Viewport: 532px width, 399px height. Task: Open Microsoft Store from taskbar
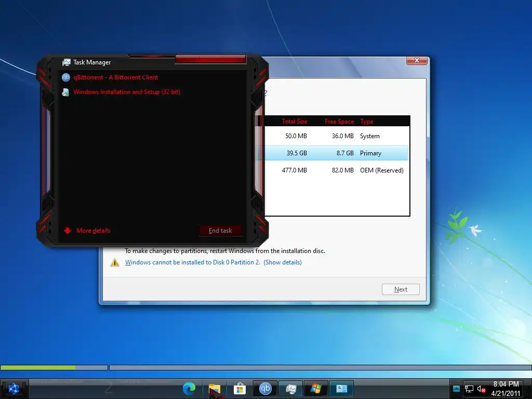[240, 389]
